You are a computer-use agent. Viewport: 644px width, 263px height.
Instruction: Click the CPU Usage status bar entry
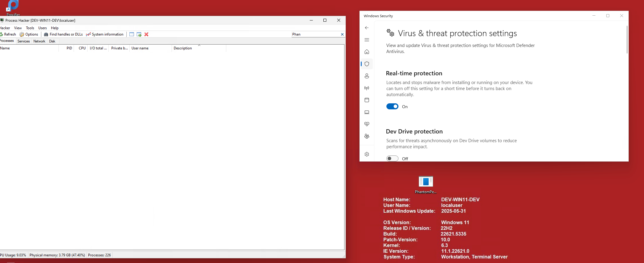(x=13, y=255)
